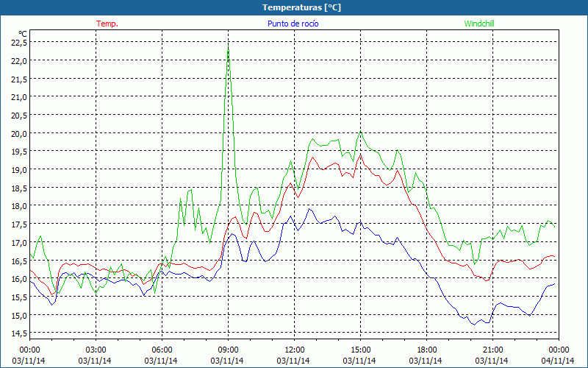Click the 03/11/14 date under 09:00
This screenshot has width=588, height=368.
coord(227,361)
